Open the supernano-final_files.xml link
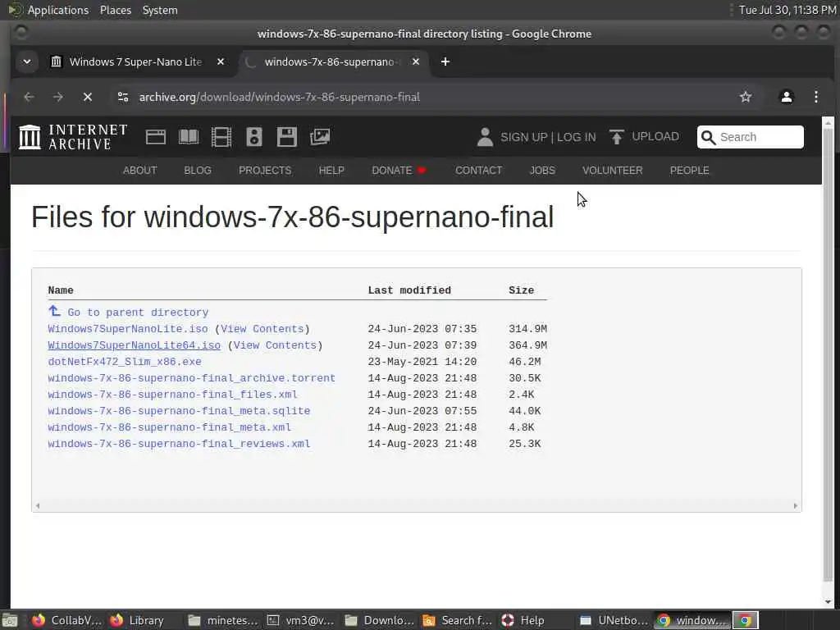 [x=172, y=395]
